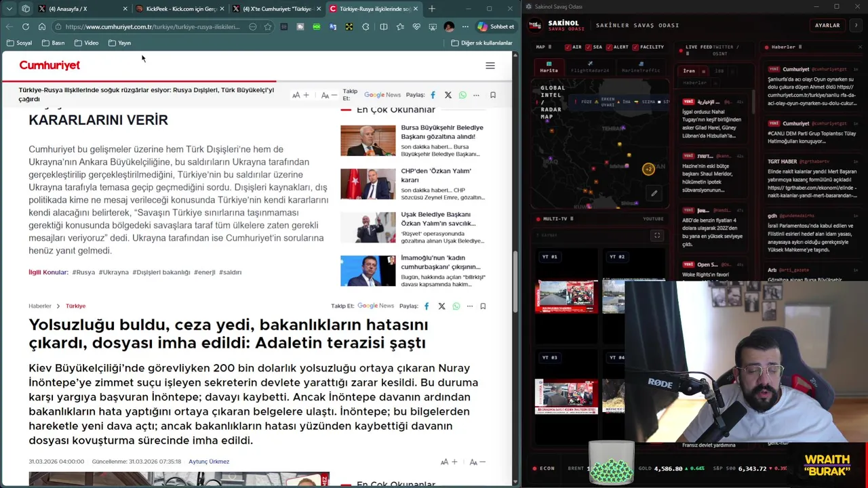
Task: Click the Cumhuriyet page vertical scrollbar
Action: click(x=515, y=281)
